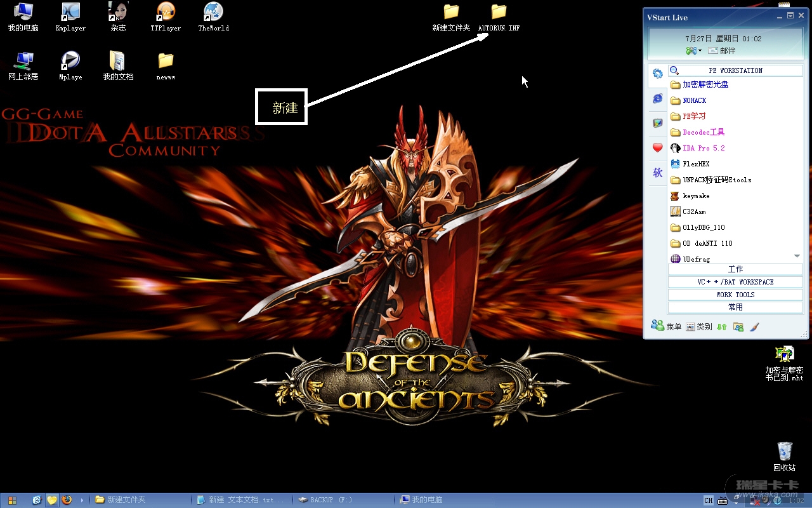
Task: Click the keyboard icon in system tray
Action: pos(723,500)
